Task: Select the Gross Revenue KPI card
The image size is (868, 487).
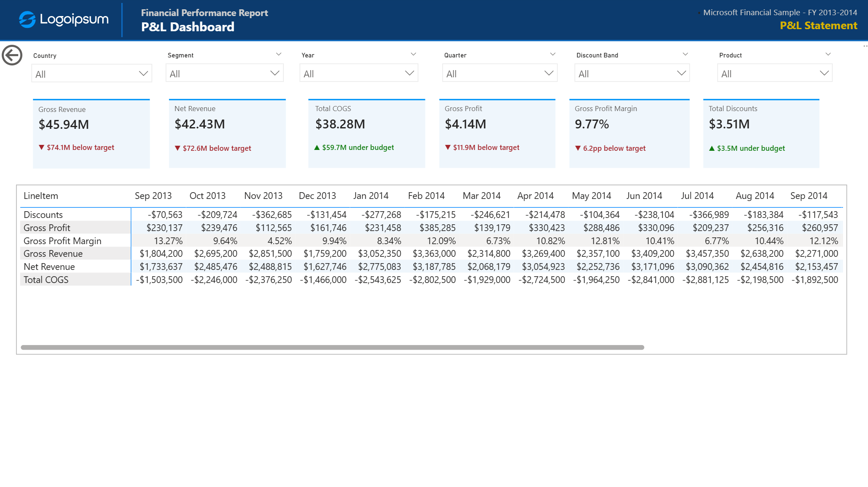Action: 92,134
